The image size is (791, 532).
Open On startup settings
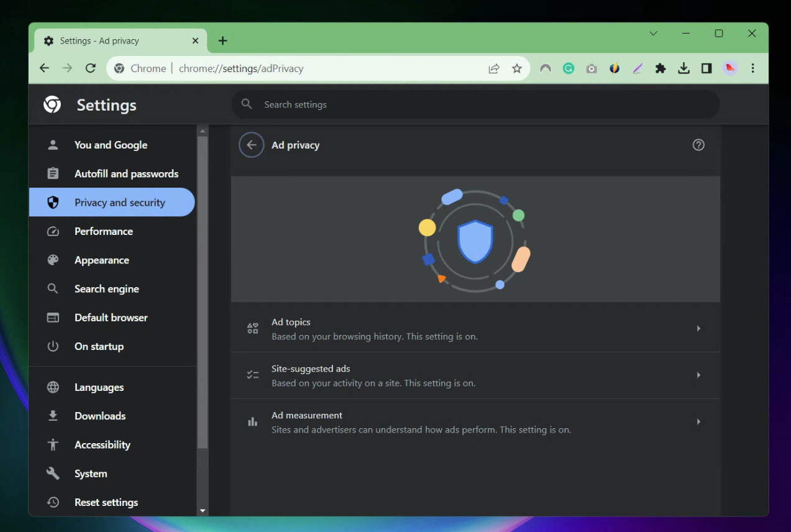coord(112,346)
